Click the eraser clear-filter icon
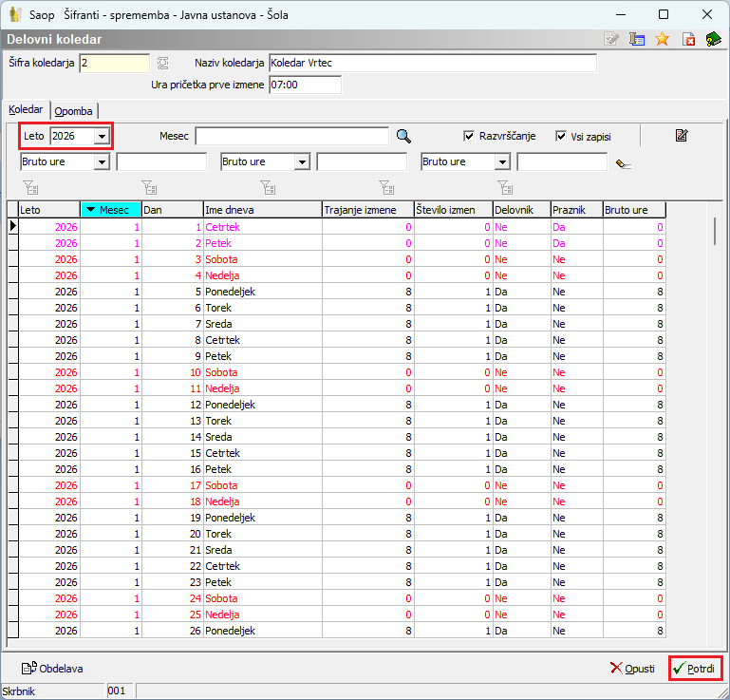This screenshot has height=700, width=730. 623,163
